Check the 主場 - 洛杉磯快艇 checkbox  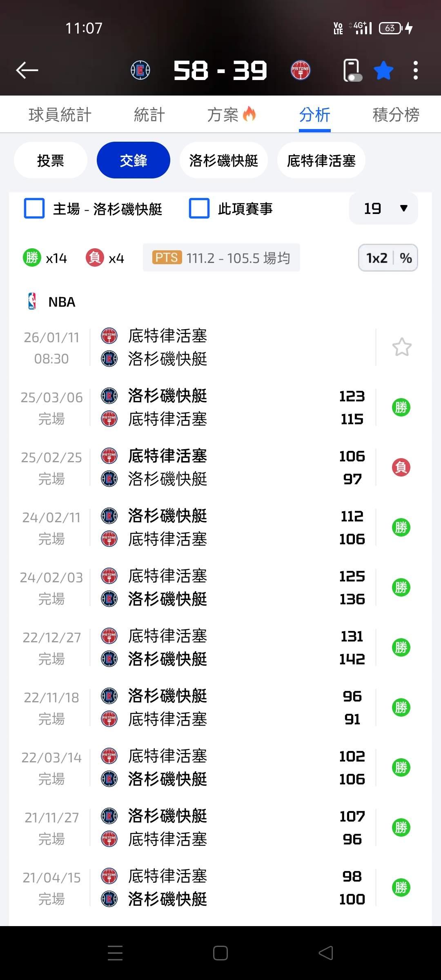pyautogui.click(x=34, y=209)
